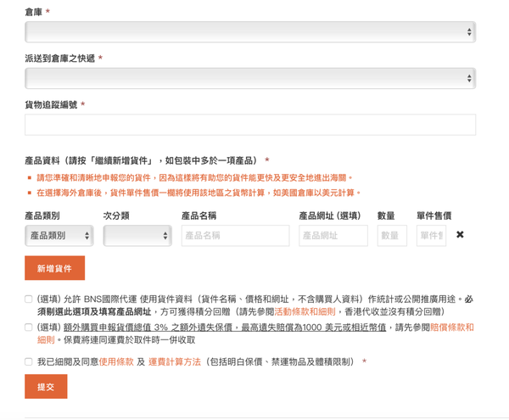This screenshot has height=420, width=509.
Task: Expand the 次分類 subcategory dropdown
Action: pos(137,235)
